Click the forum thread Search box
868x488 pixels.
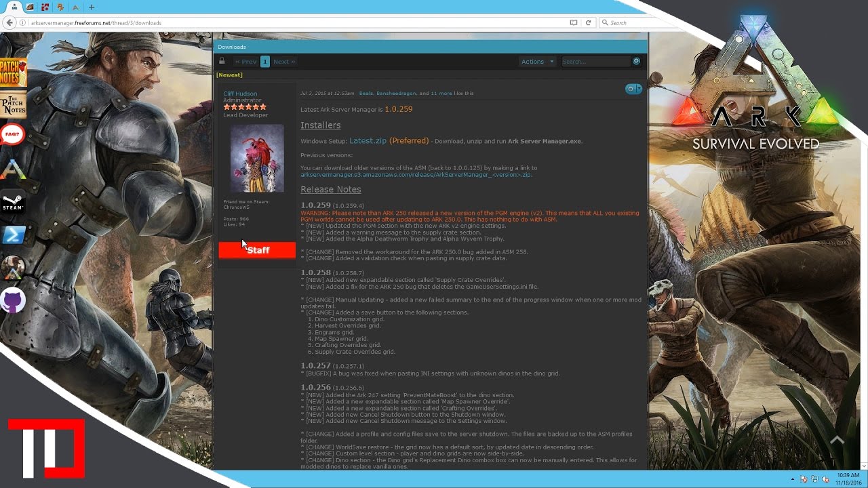(x=595, y=62)
